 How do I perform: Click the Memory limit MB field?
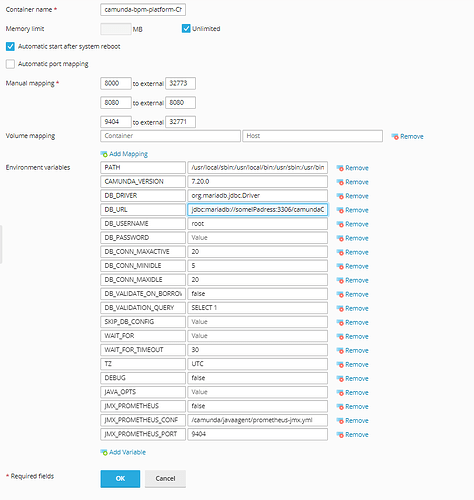point(116,29)
